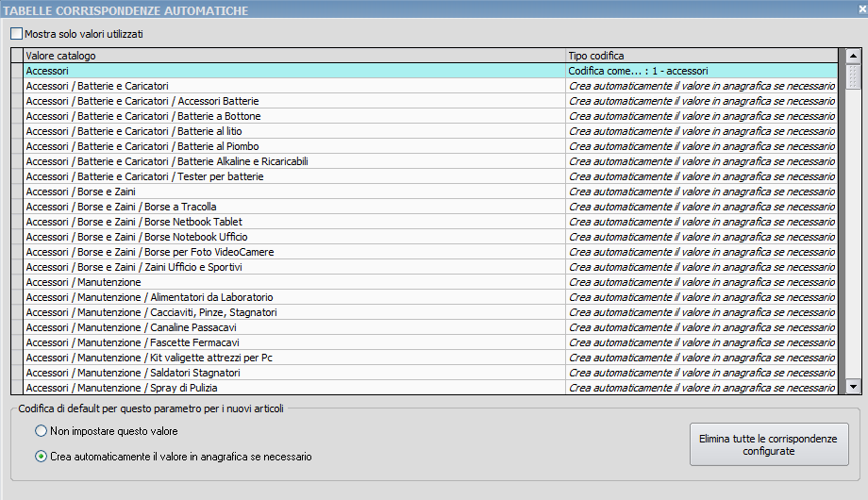The height and width of the screenshot is (500, 868).
Task: Click "Codifica come... : 1 - accessori" cell
Action: click(701, 71)
